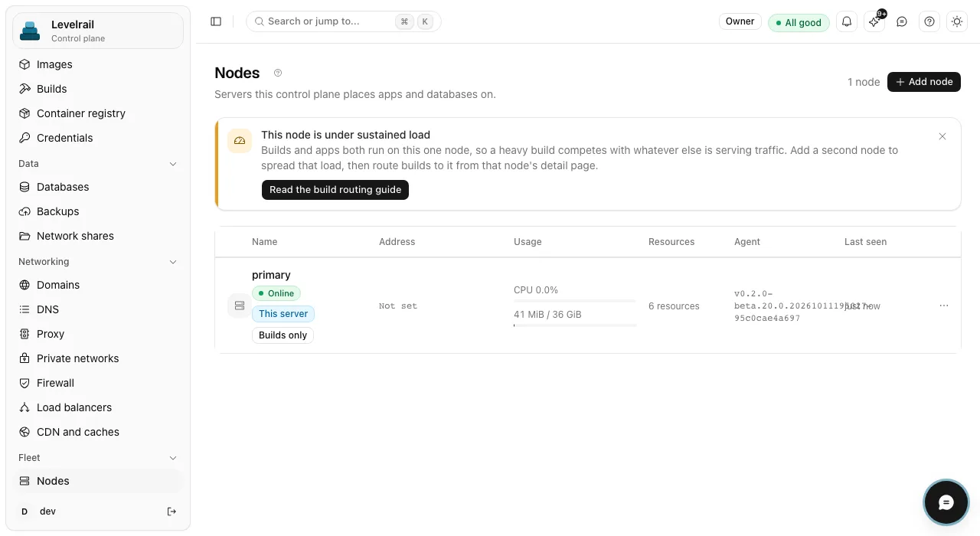
Task: Click the Builds only badge
Action: tap(283, 335)
